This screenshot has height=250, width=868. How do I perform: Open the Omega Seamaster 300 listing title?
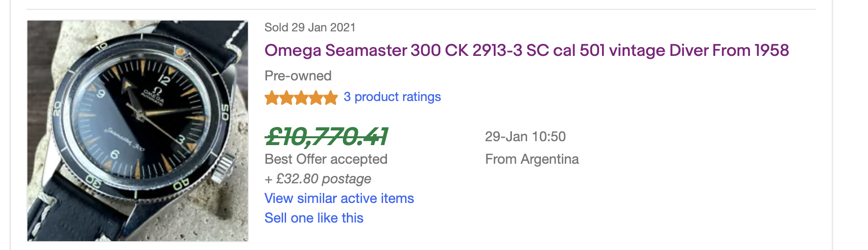[527, 50]
